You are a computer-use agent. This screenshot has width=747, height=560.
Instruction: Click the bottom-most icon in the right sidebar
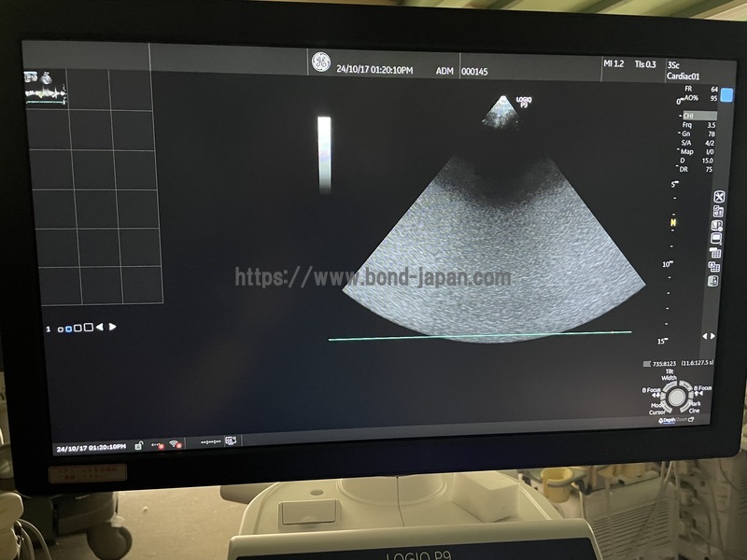pos(714,280)
